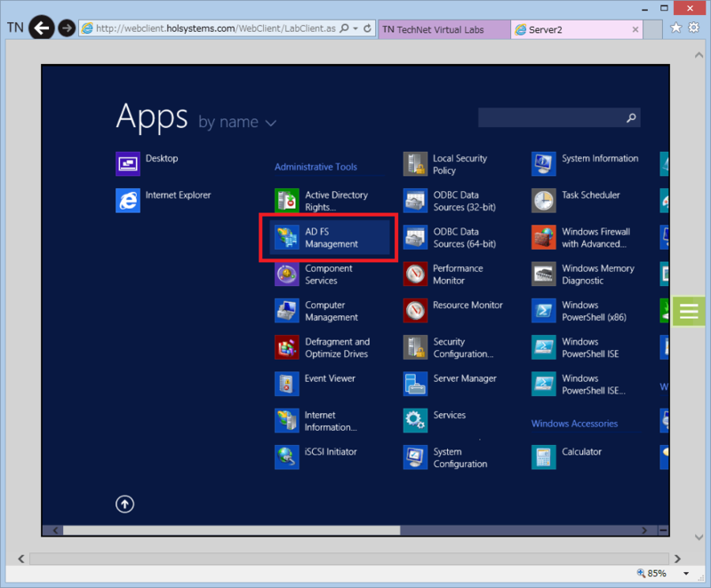The image size is (711, 588).
Task: Refresh the page with reload button
Action: (367, 28)
